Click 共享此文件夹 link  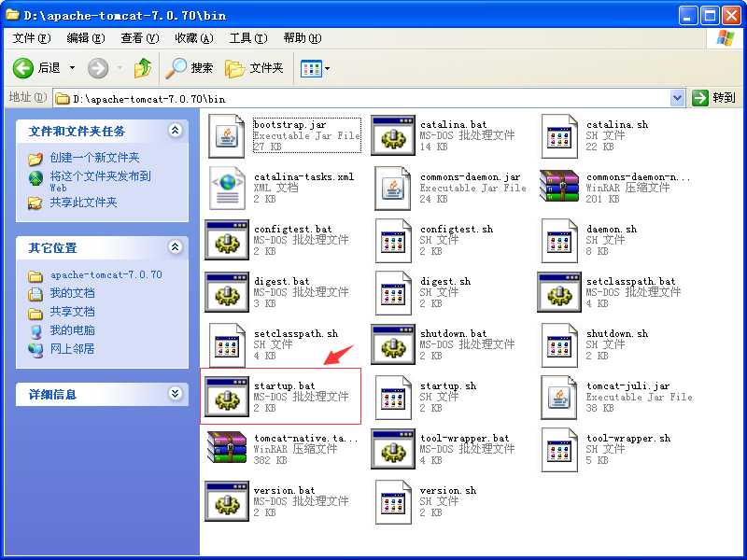click(83, 203)
